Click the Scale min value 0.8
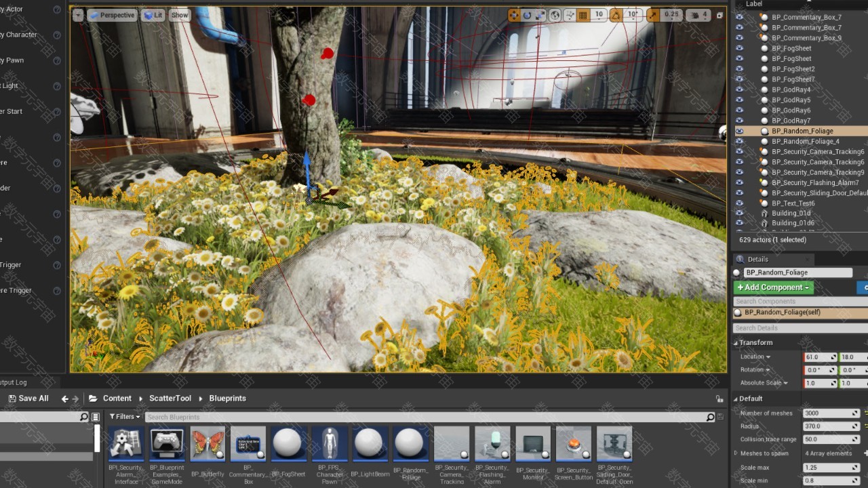The height and width of the screenshot is (488, 868). coord(831,481)
